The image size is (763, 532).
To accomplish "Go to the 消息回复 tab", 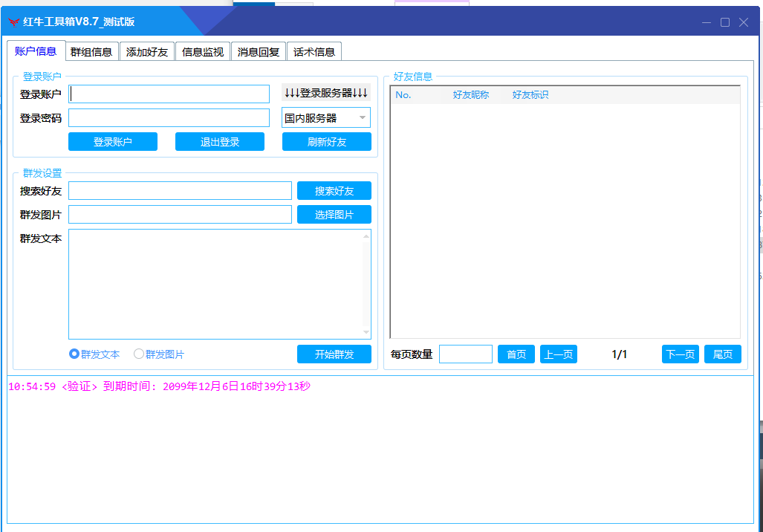I will point(259,52).
